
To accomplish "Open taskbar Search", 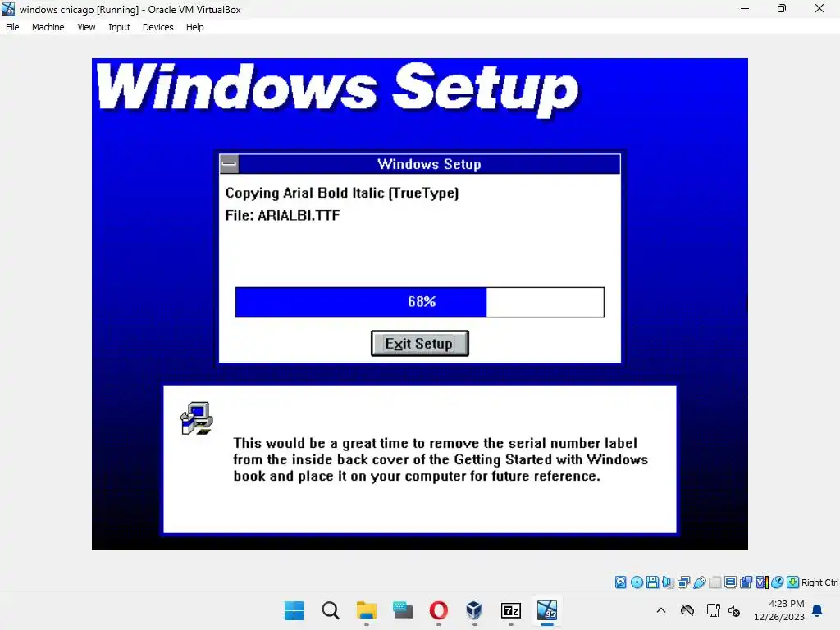I will coord(331,610).
